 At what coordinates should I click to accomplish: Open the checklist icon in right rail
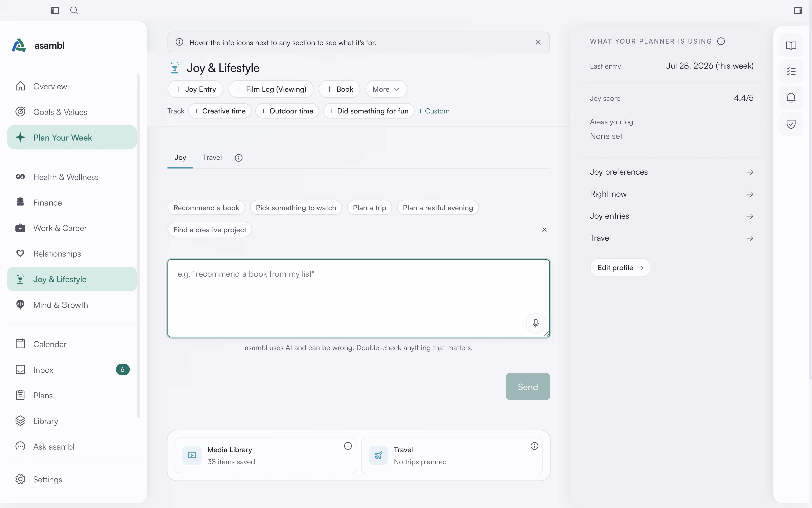(x=791, y=71)
